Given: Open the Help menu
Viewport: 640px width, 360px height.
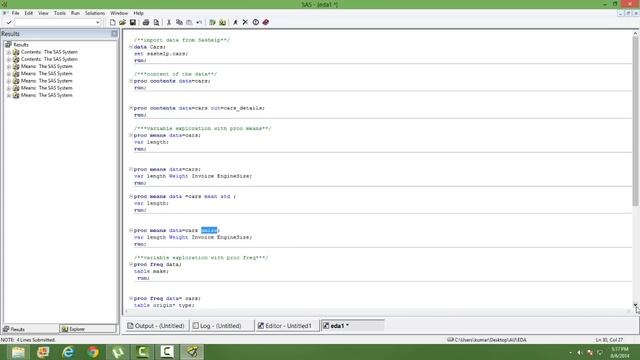Looking at the screenshot, I should coord(138,13).
